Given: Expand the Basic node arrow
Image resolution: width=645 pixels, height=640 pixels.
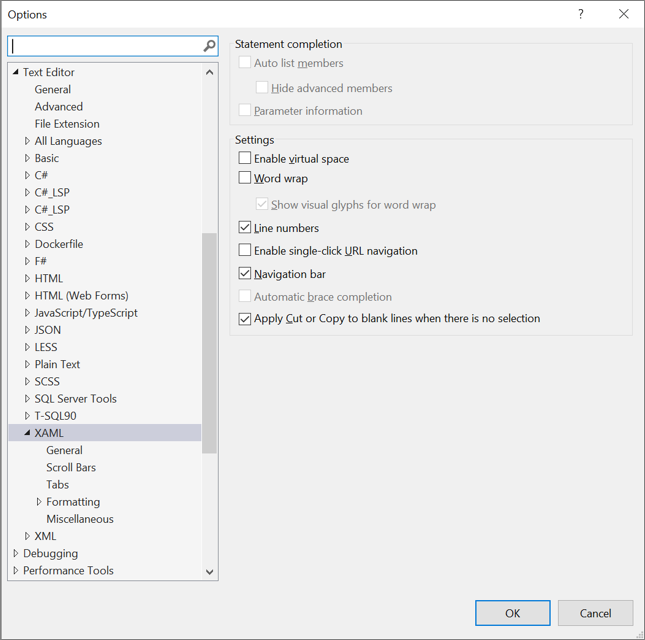Looking at the screenshot, I should [27, 158].
